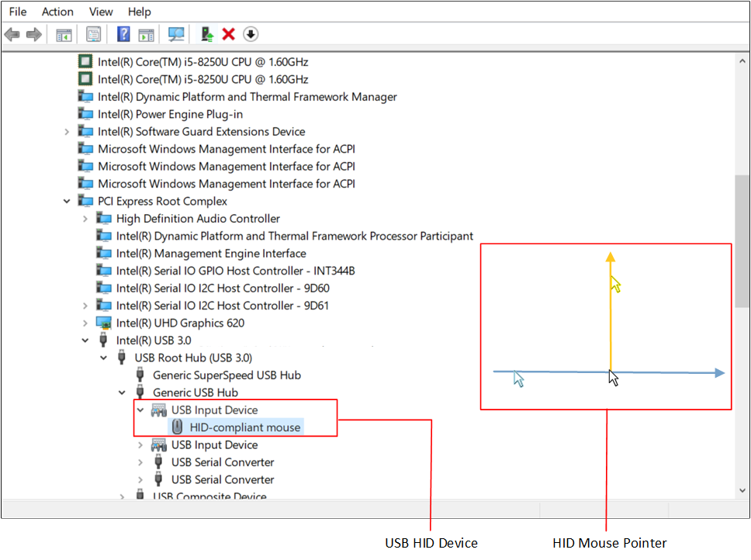Click the vertical scrollbar up arrow
Screen dimensions: 751x560
coord(742,61)
